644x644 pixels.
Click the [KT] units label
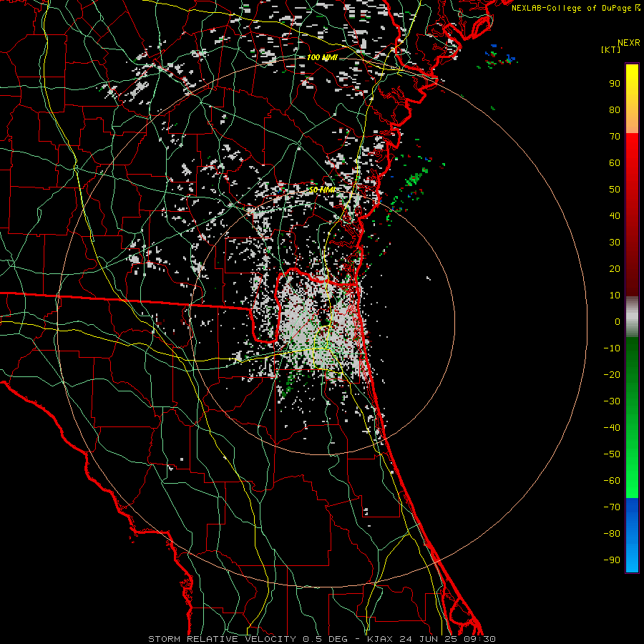click(x=611, y=49)
